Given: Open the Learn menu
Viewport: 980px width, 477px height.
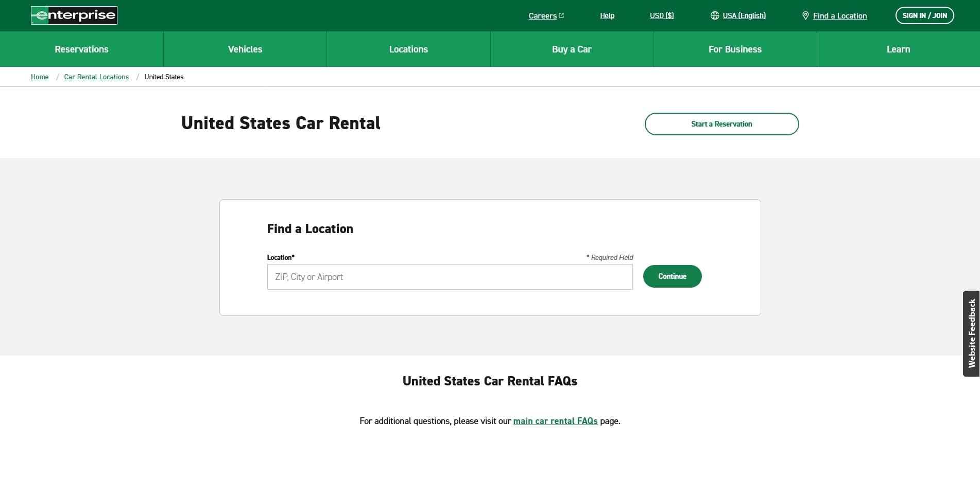Looking at the screenshot, I should tap(898, 49).
